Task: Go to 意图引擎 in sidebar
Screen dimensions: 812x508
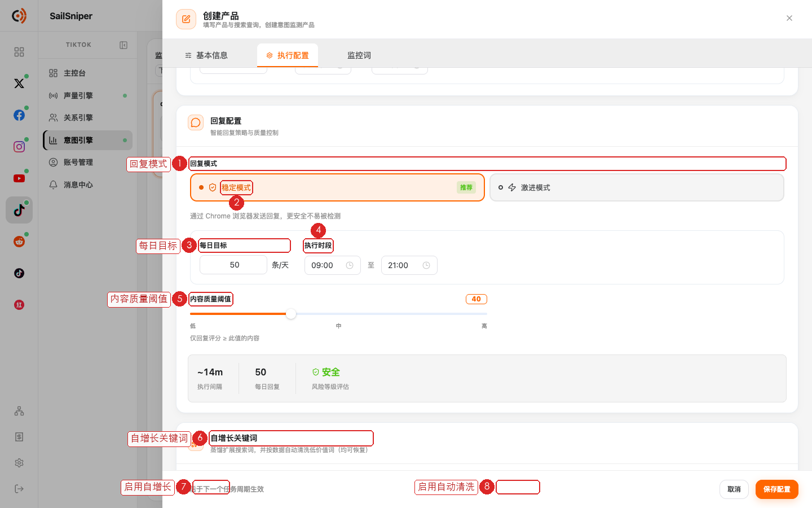Action: pyautogui.click(x=88, y=140)
